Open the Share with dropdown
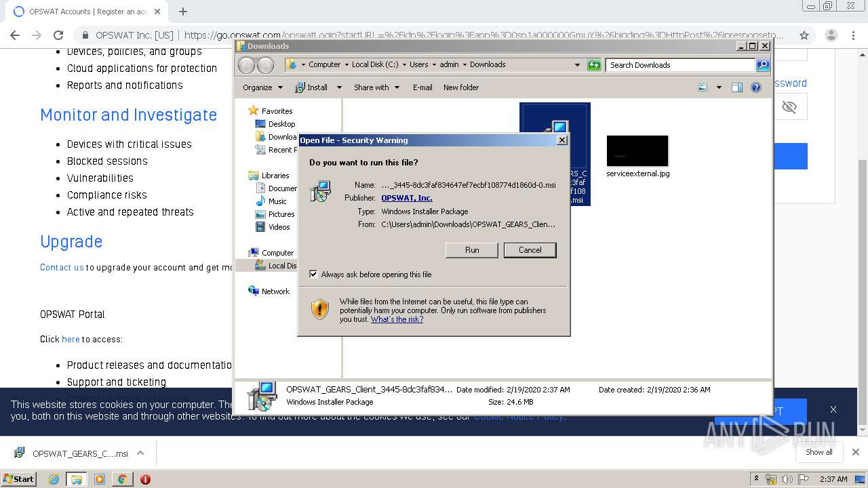The width and height of the screenshot is (868, 488). pos(377,87)
